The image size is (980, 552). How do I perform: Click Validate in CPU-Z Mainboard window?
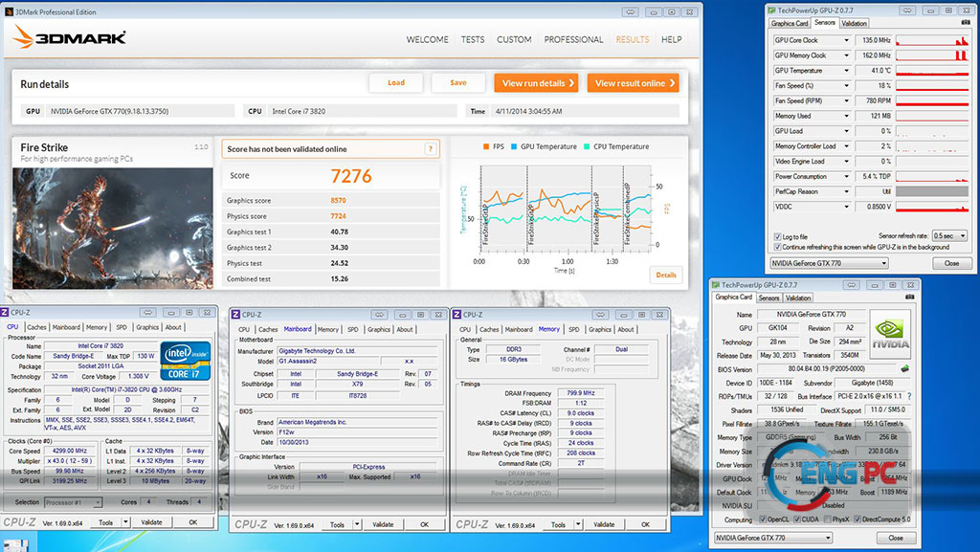coord(383,524)
